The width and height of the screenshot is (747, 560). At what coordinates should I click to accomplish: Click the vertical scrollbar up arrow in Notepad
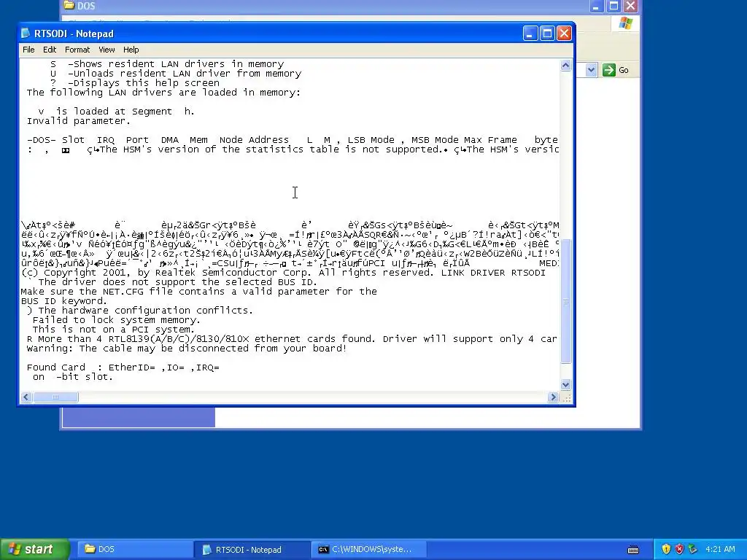565,66
